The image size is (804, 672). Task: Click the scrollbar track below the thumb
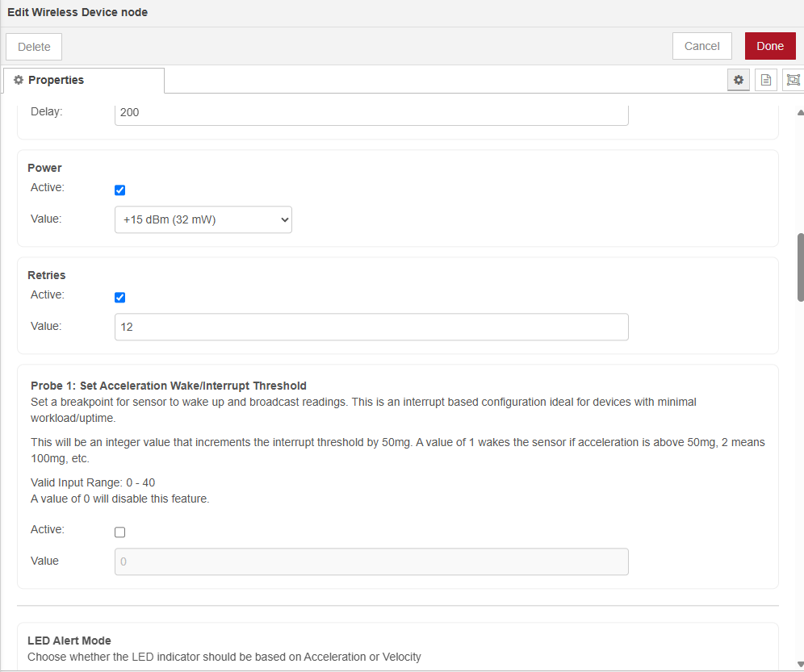click(800, 484)
